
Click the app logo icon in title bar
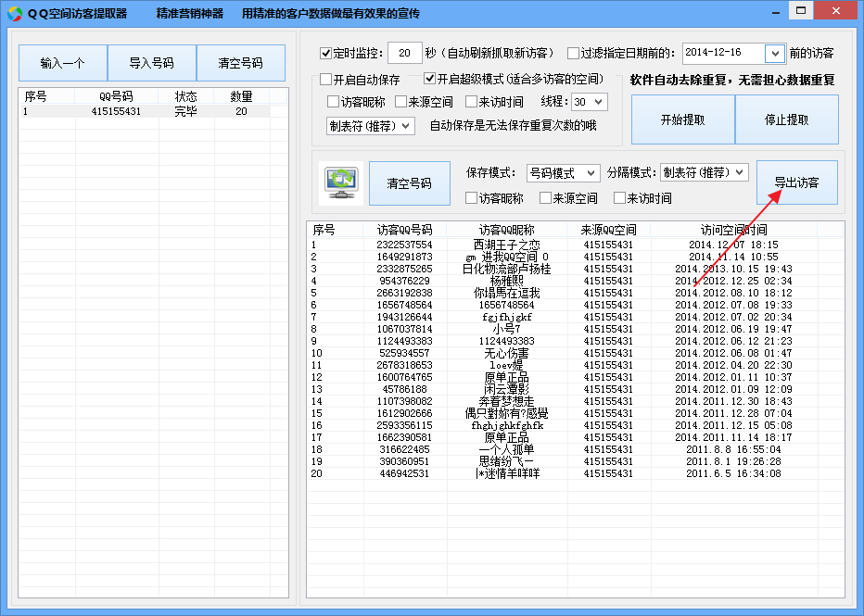coord(15,14)
